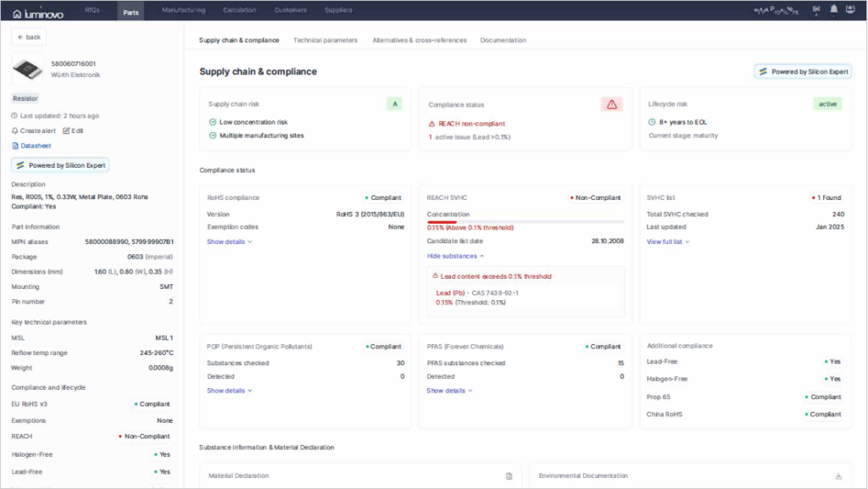Go back using the back button

coord(29,37)
